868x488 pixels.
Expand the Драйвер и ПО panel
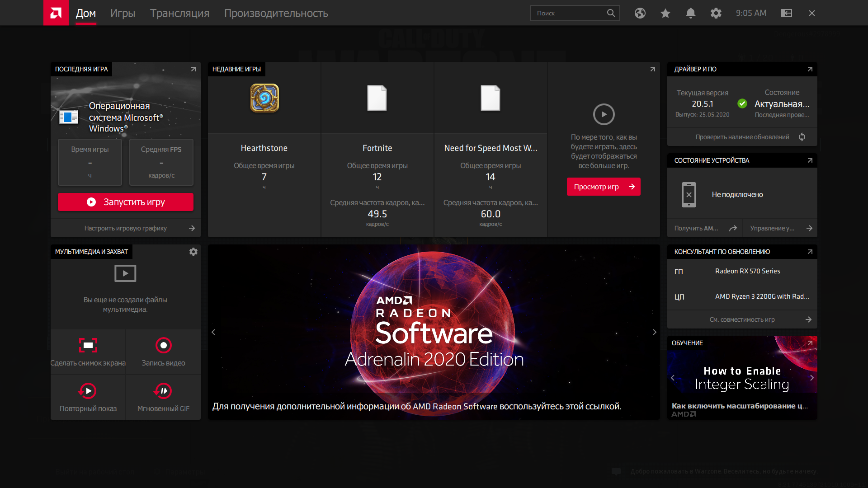point(810,69)
